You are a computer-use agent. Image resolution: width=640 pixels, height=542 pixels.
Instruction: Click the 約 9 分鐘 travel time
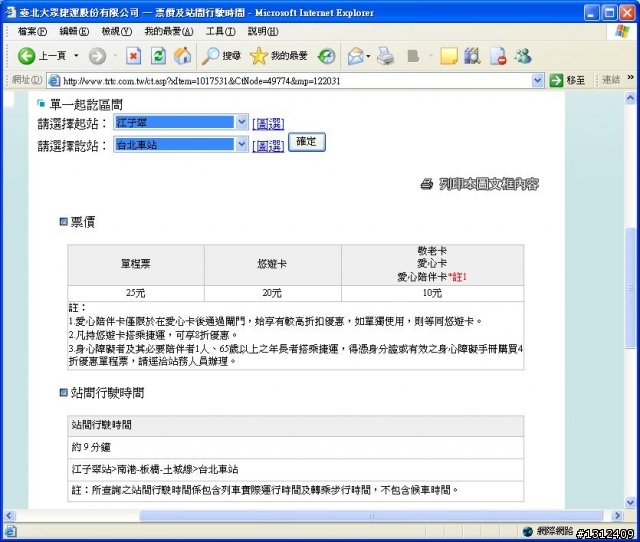coord(91,447)
